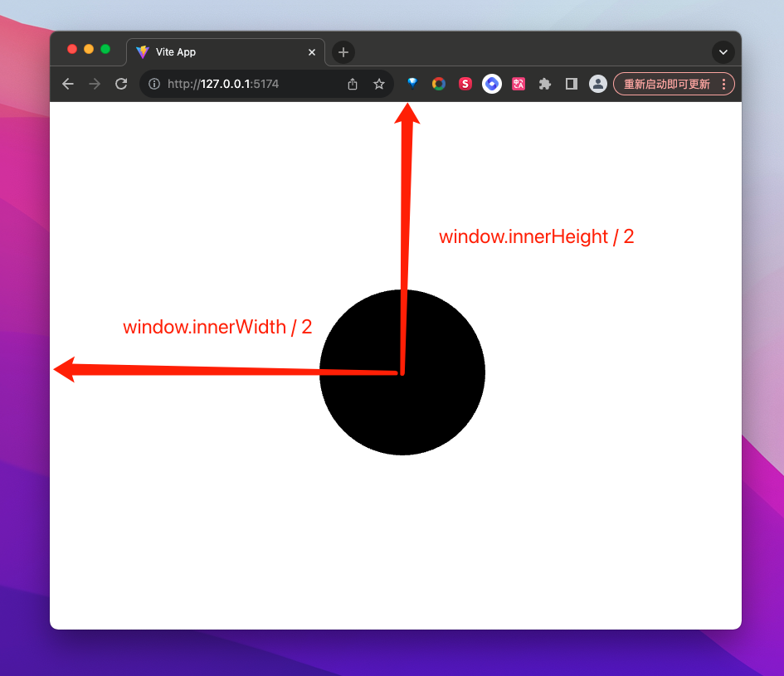
Task: Open the blue diamond circle extension icon
Action: tap(492, 84)
